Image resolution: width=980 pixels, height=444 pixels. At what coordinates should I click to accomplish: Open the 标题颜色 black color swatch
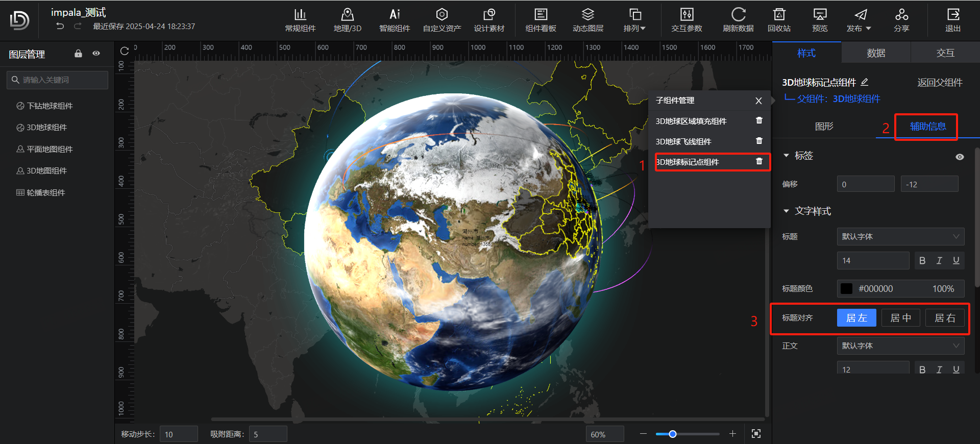click(x=846, y=289)
